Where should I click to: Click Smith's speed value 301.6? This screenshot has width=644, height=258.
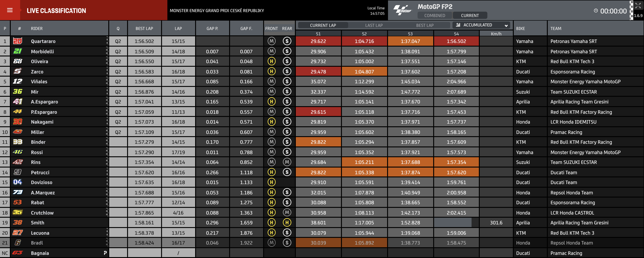coord(496,222)
